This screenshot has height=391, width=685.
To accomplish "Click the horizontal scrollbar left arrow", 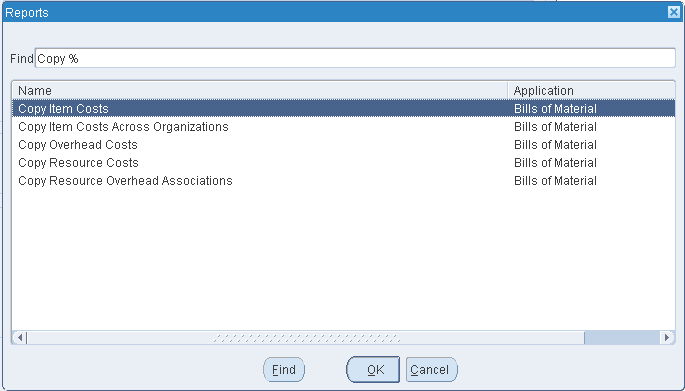I will pos(20,337).
